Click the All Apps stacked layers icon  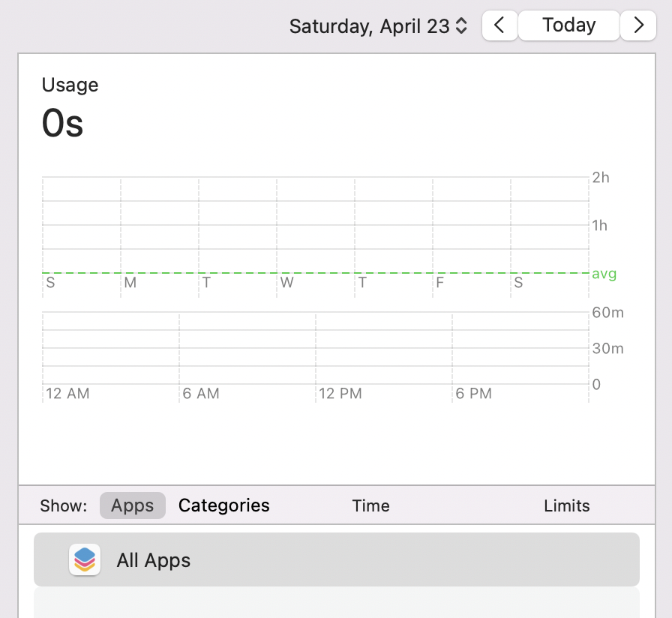tap(85, 559)
